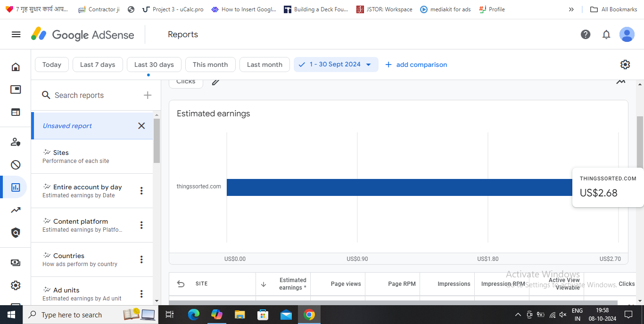Open Chrome from the taskbar
Viewport: 644px width, 324px height.
point(309,315)
